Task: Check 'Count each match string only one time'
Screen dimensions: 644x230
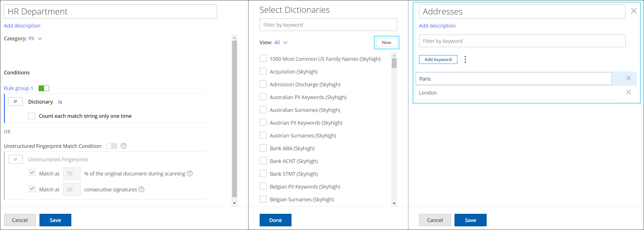Action: [32, 116]
